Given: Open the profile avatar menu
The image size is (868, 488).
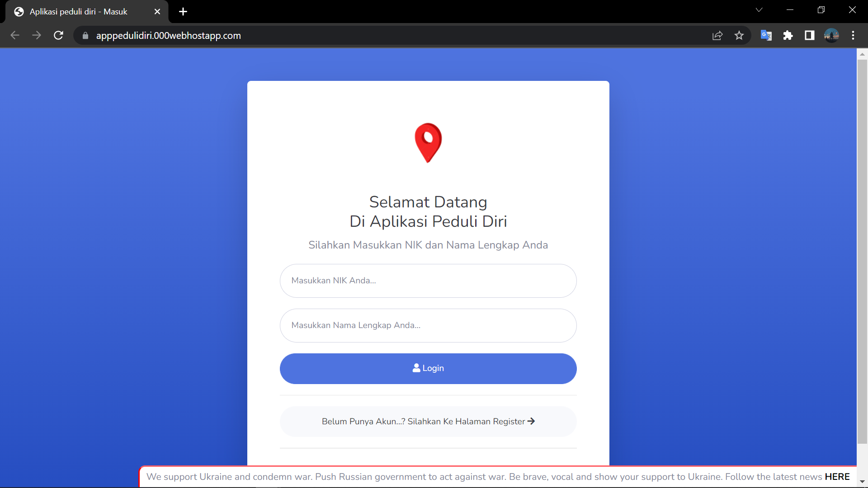Looking at the screenshot, I should [x=831, y=35].
